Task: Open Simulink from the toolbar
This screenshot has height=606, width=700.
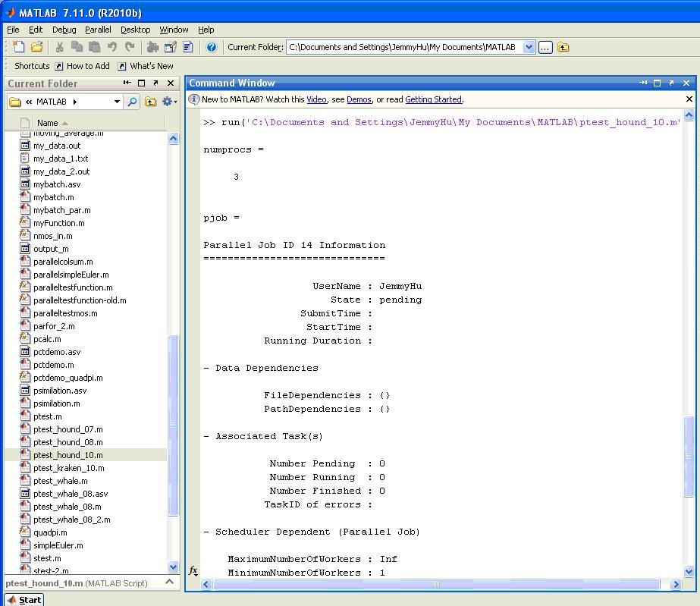Action: pos(152,47)
